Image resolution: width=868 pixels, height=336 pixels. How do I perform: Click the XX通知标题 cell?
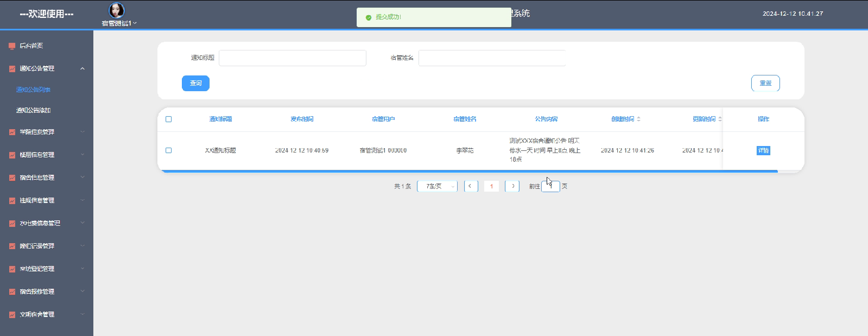pos(220,150)
